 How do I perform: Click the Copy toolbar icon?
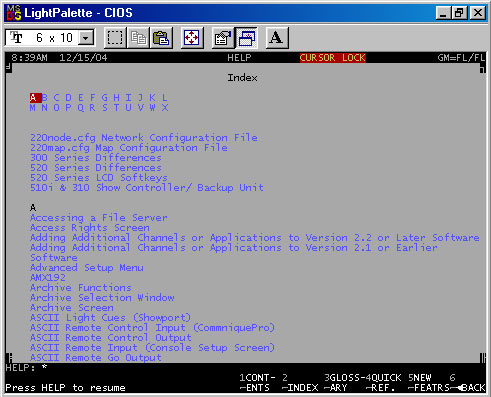[138, 38]
